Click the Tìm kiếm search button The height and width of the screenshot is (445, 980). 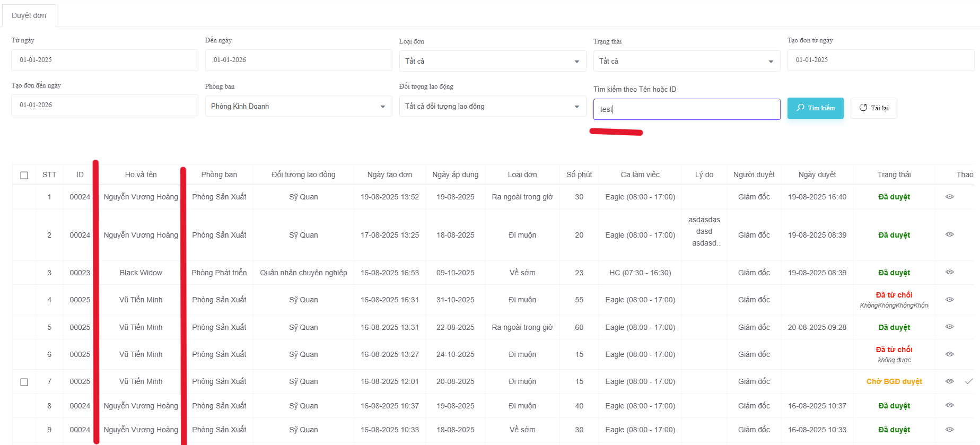tap(815, 108)
